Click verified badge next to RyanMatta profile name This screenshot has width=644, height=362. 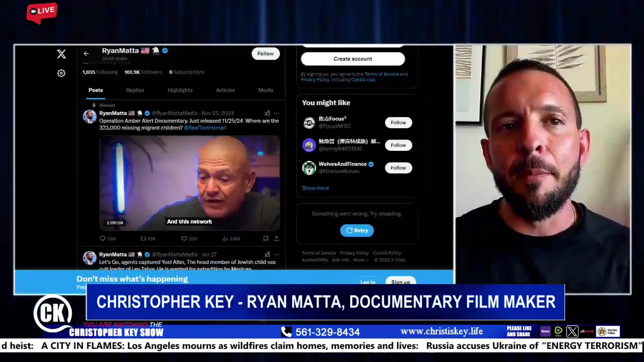point(165,51)
